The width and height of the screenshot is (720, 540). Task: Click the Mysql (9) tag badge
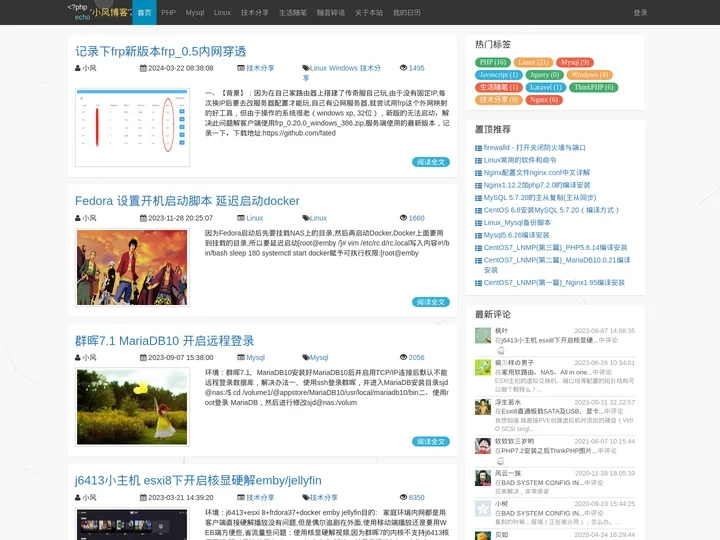(x=574, y=62)
